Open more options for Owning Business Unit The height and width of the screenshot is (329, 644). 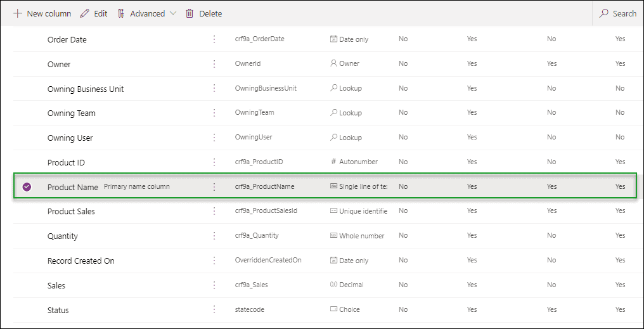tap(214, 88)
